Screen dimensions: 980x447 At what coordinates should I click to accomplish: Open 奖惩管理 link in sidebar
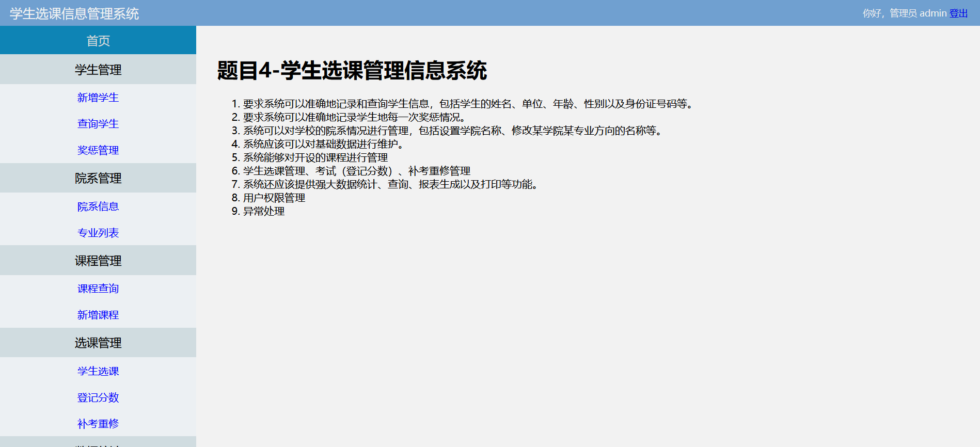point(98,150)
